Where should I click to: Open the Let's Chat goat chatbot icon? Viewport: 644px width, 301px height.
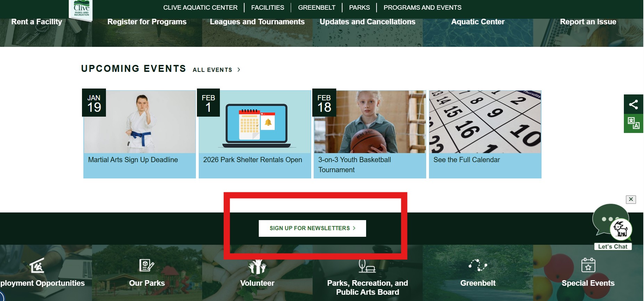tap(621, 229)
